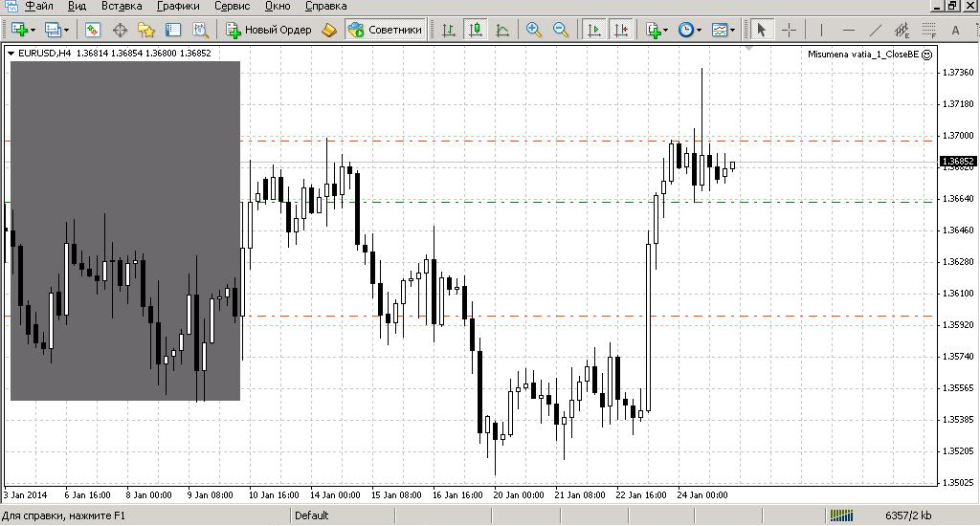Screen dimensions: 980x526
Task: Zoom in on the chart
Action: (534, 30)
